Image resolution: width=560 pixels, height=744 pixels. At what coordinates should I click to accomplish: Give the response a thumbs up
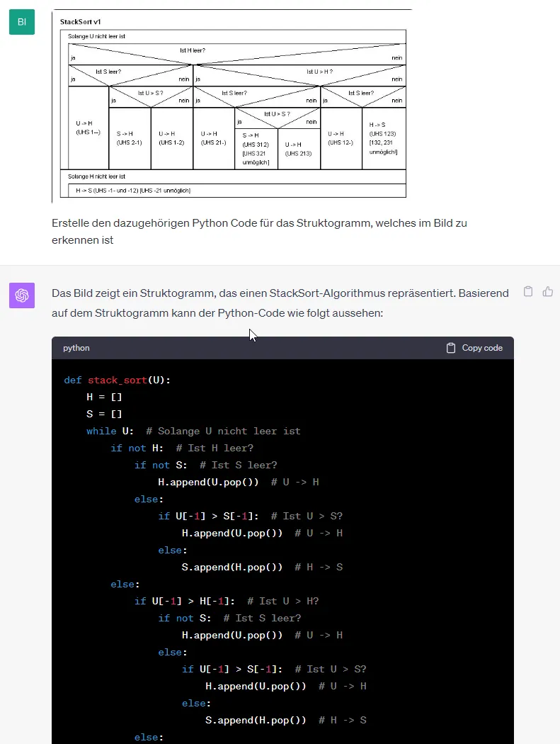point(547,291)
